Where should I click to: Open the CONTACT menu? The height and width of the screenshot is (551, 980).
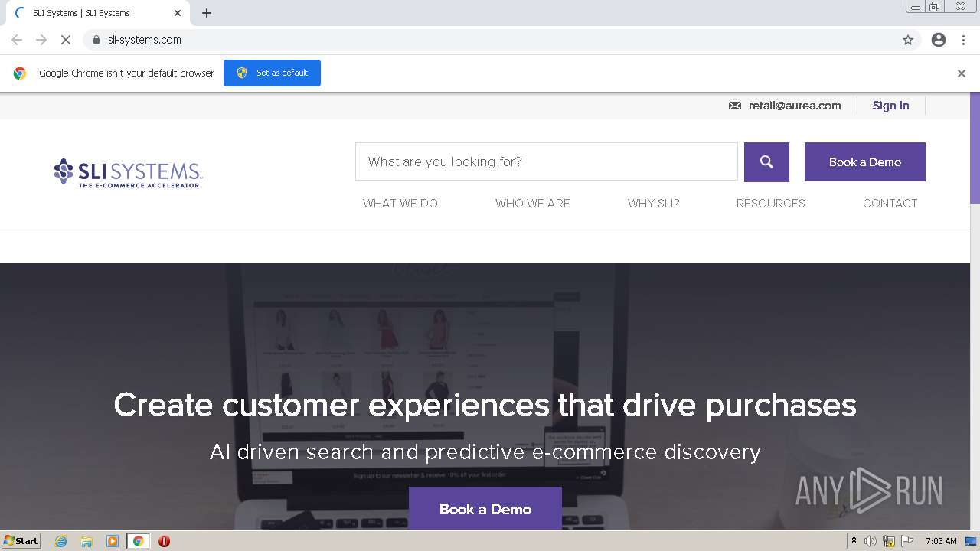(x=890, y=203)
